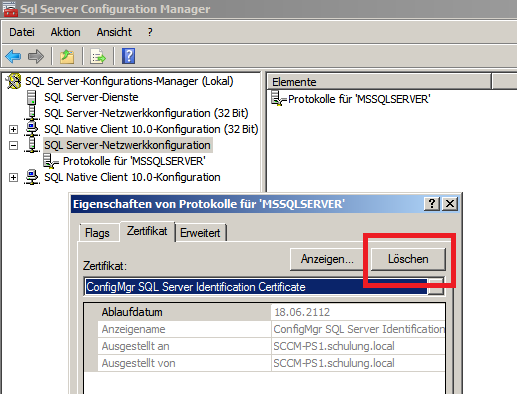Select the Zertifikat tab
517x394 pixels.
tap(147, 231)
